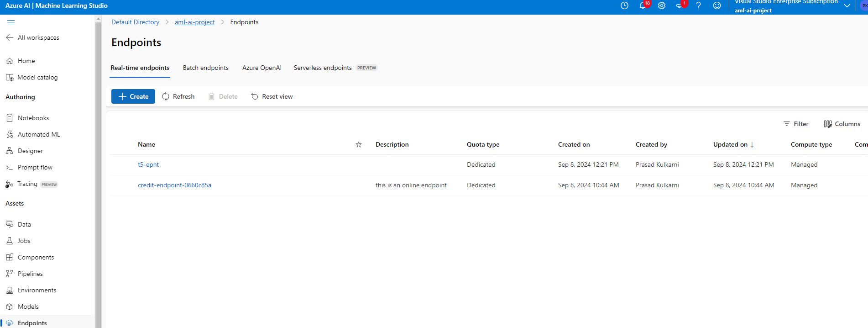Open Data assets section
Screen dimensions: 868x328
tap(19, 224)
